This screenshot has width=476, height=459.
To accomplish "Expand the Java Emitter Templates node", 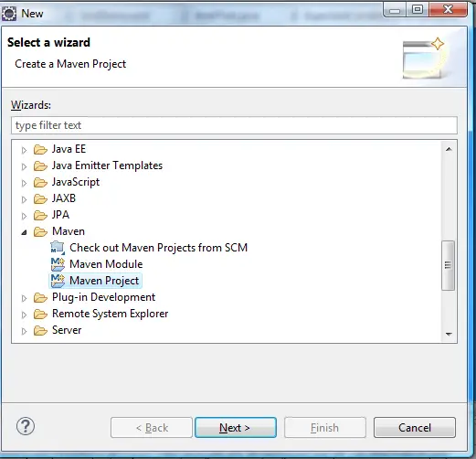I will [x=24, y=166].
